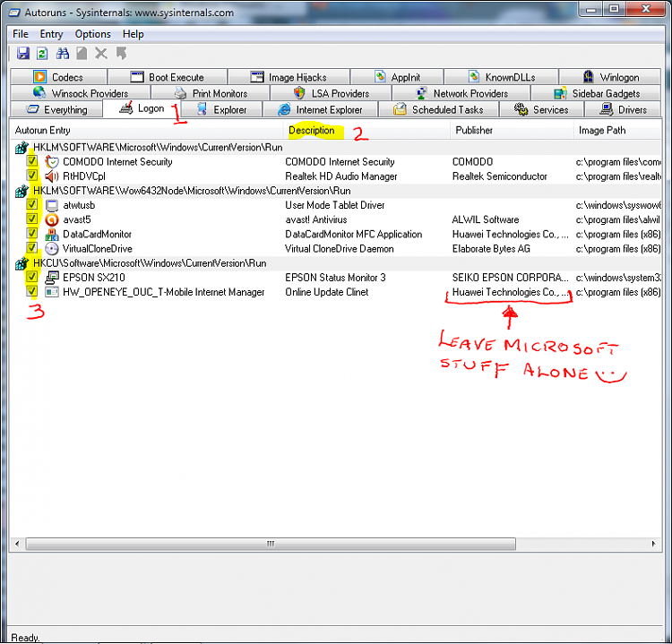Open the Print Monitors tab
Image resolution: width=672 pixels, height=644 pixels.
(211, 93)
